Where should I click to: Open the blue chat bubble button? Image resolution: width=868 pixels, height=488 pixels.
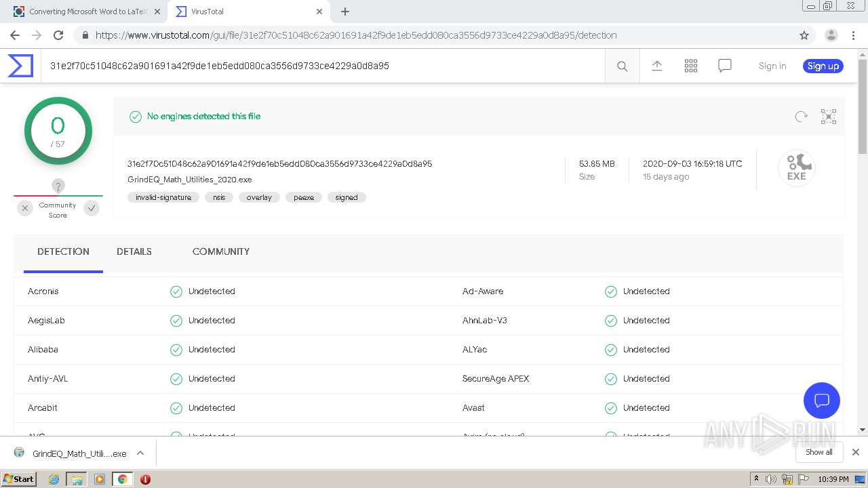click(x=822, y=400)
